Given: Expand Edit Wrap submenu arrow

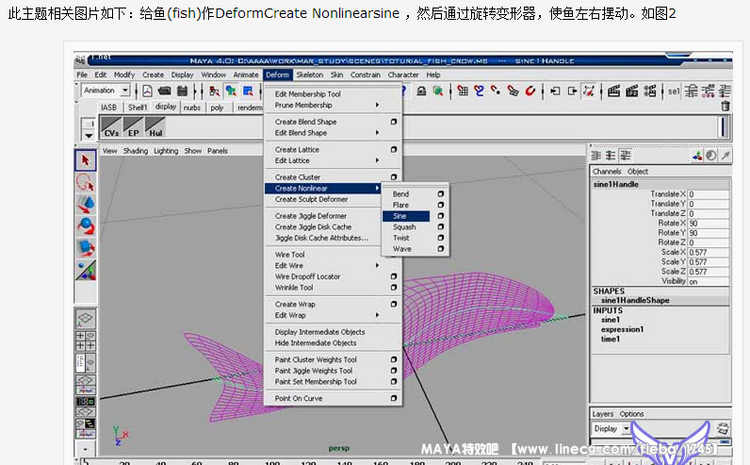Looking at the screenshot, I should coord(377,315).
